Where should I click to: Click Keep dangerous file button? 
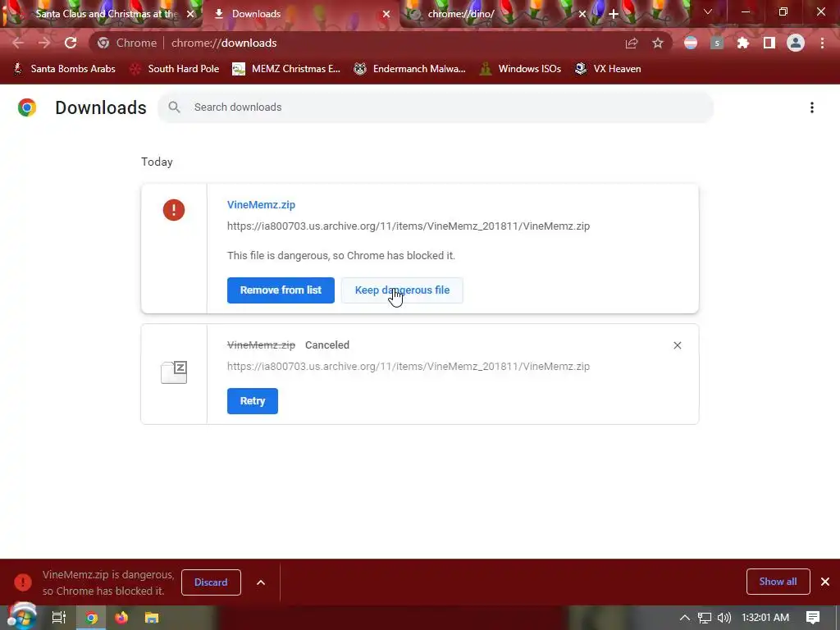coord(402,290)
